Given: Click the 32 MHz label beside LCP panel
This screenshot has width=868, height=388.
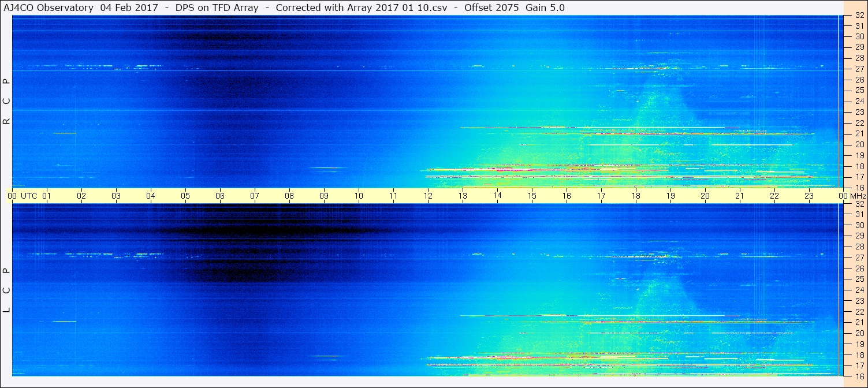Looking at the screenshot, I should [x=859, y=204].
